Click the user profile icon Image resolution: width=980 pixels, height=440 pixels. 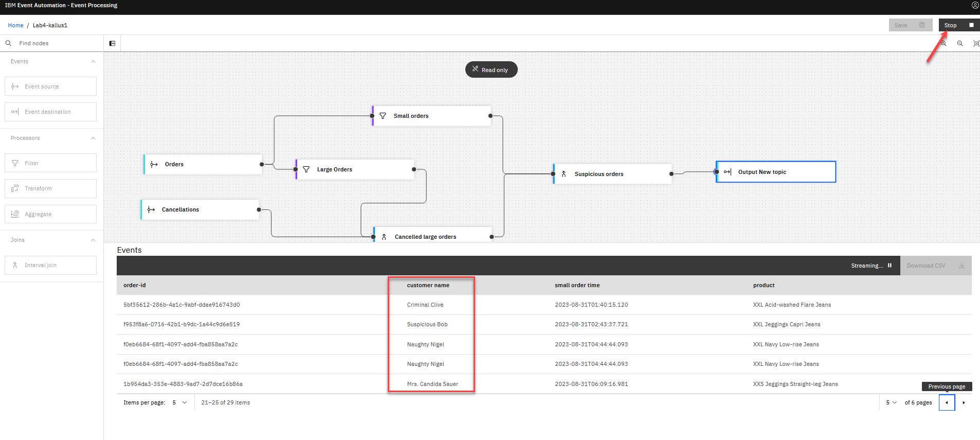[x=975, y=5]
